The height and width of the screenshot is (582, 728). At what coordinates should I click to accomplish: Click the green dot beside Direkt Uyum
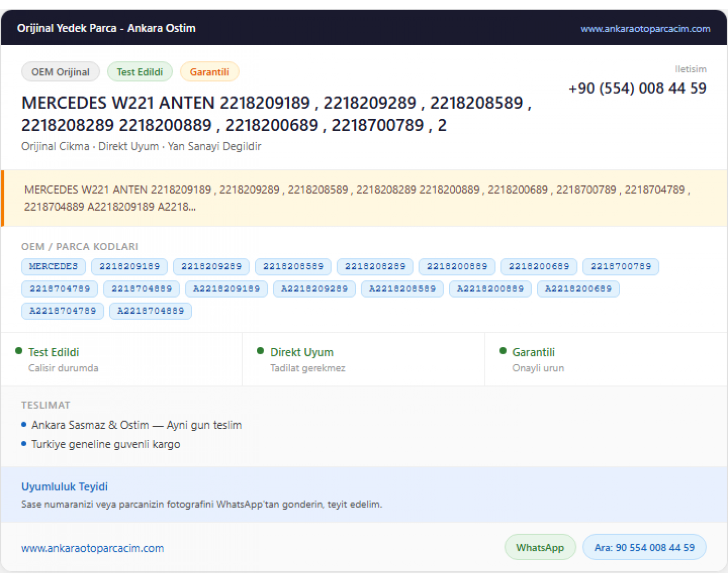click(260, 351)
